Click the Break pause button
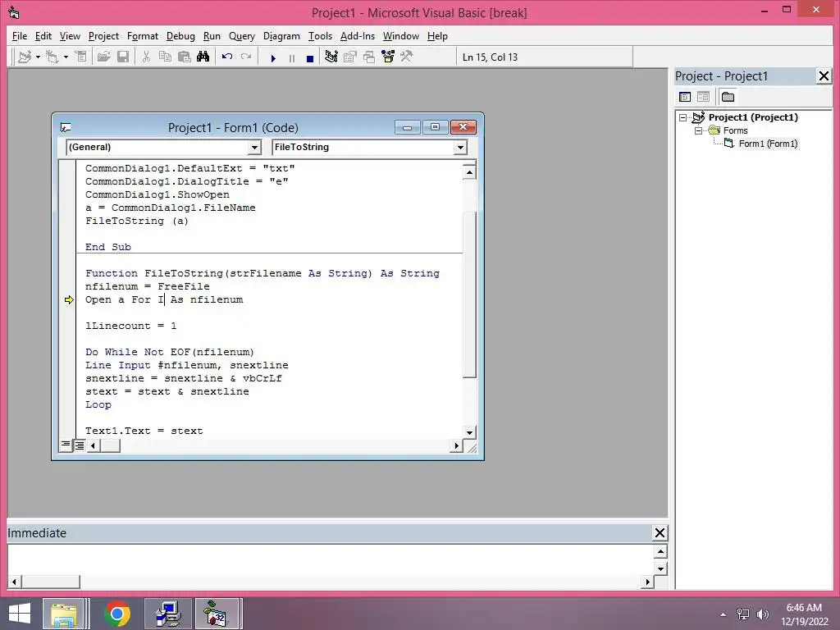 click(x=292, y=58)
